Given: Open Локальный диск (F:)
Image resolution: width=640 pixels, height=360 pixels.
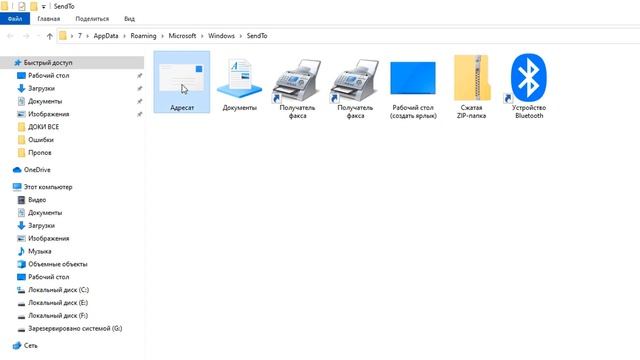Looking at the screenshot, I should coord(58,316).
